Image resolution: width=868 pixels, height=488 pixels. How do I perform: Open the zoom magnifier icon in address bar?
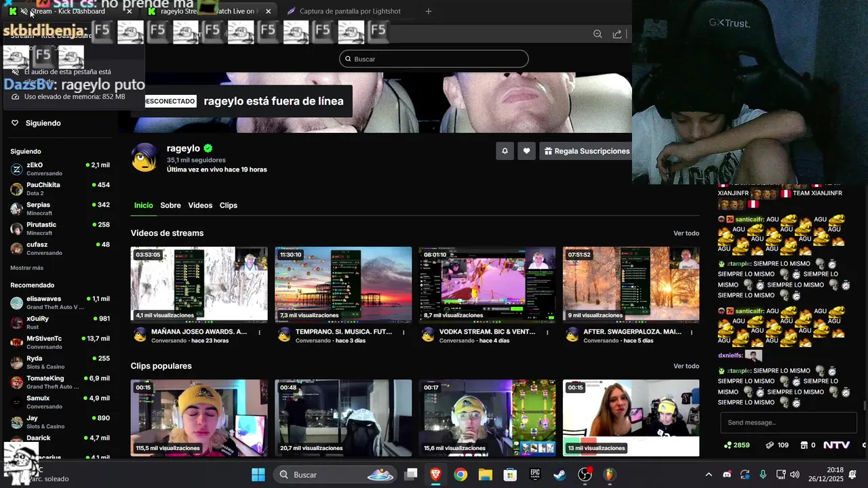(x=597, y=34)
